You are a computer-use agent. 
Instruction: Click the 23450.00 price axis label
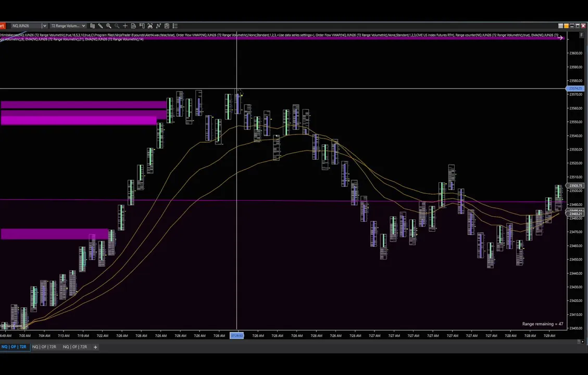576,259
